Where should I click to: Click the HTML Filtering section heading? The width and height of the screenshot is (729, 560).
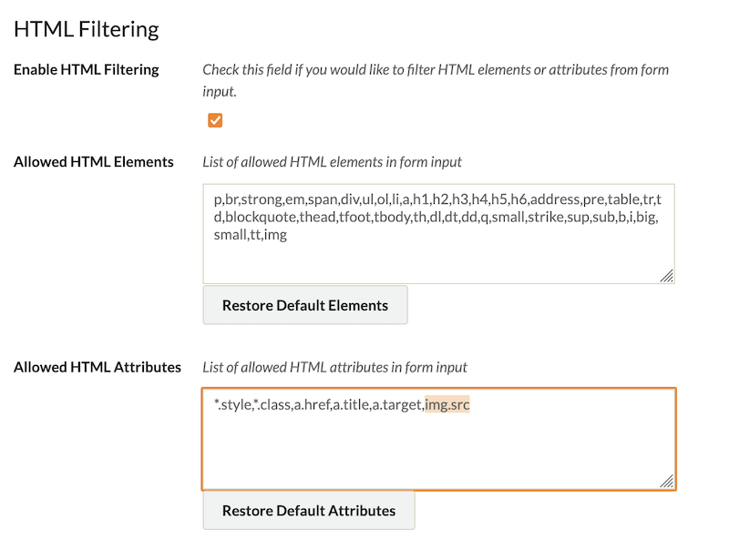(87, 29)
